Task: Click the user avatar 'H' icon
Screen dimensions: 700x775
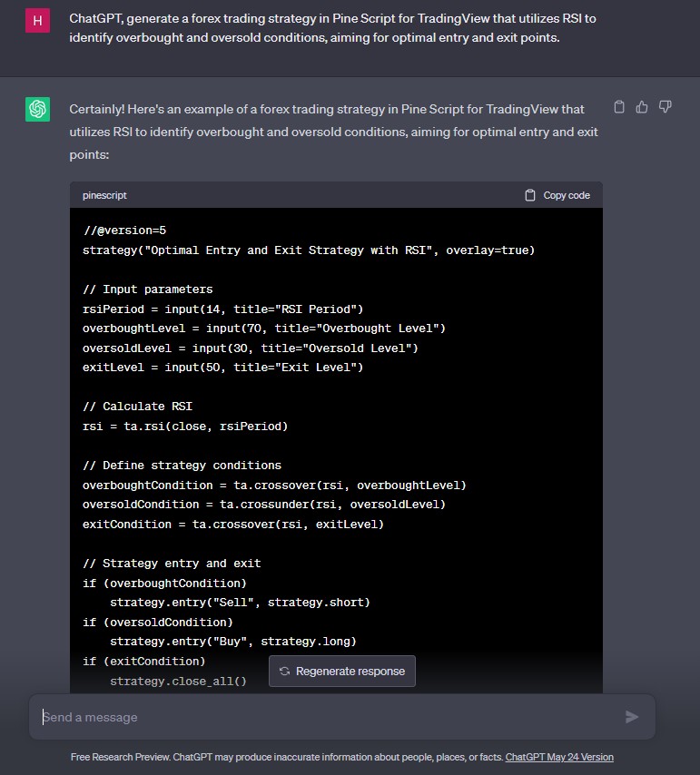Action: pyautogui.click(x=37, y=20)
